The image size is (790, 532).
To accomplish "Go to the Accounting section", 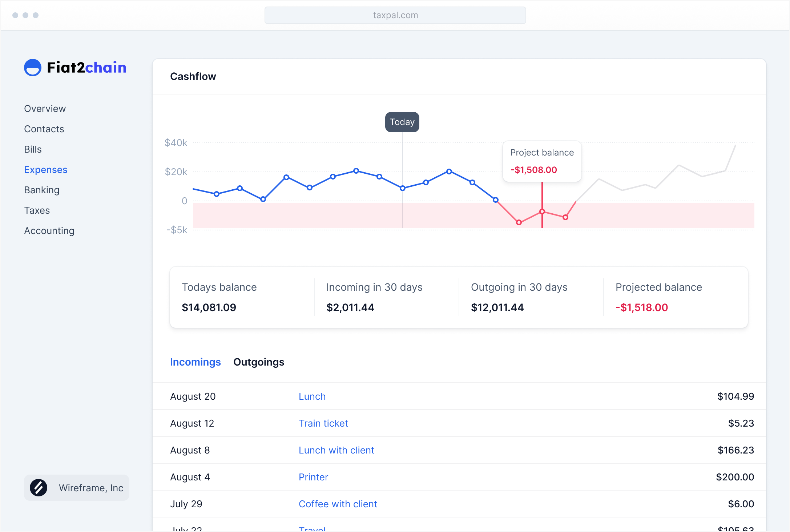I will click(49, 231).
